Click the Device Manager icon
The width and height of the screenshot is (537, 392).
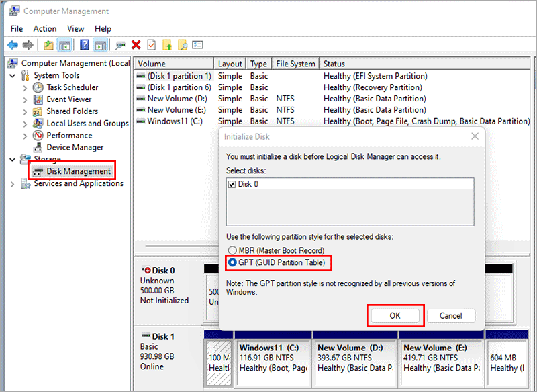38,148
